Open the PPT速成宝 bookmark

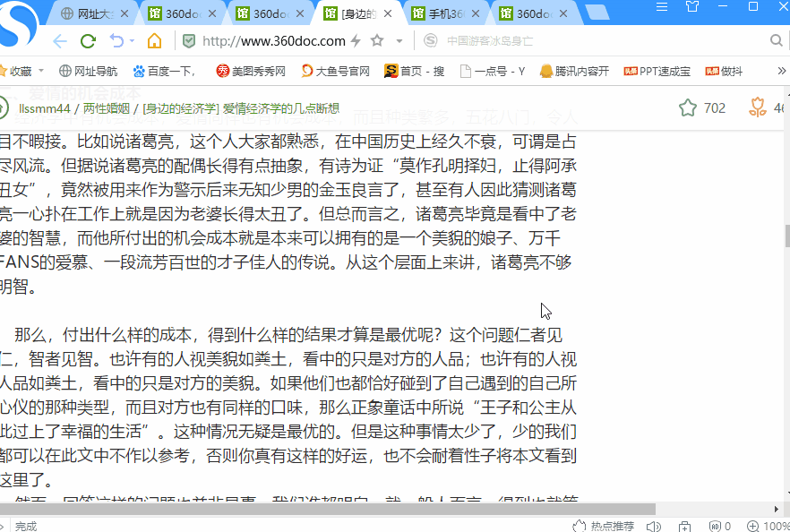(657, 71)
